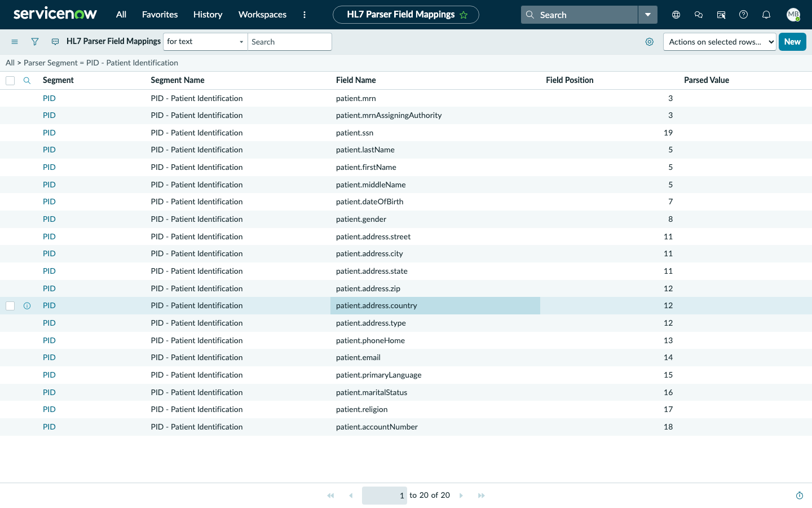The image size is (812, 508).
Task: Open the All menu
Action: (121, 15)
